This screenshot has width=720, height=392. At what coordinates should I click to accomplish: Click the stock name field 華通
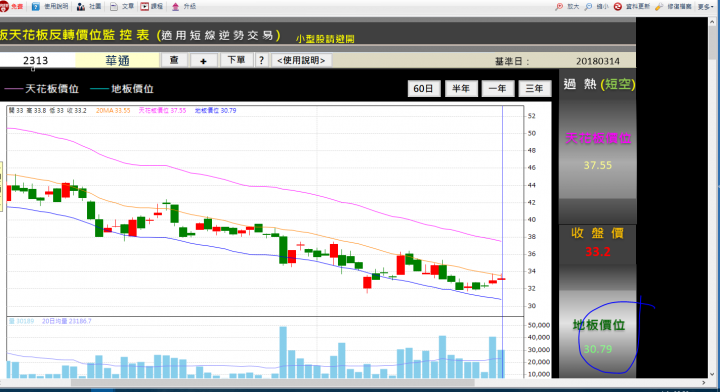(x=118, y=61)
